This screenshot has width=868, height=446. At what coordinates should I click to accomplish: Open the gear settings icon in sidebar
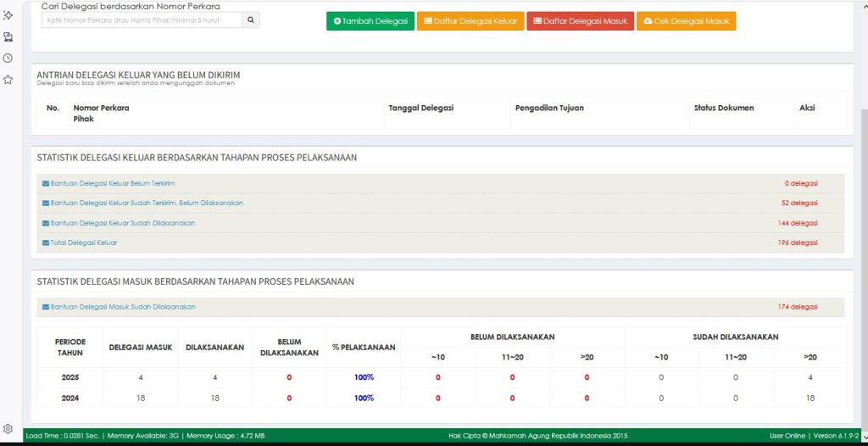pos(8,429)
